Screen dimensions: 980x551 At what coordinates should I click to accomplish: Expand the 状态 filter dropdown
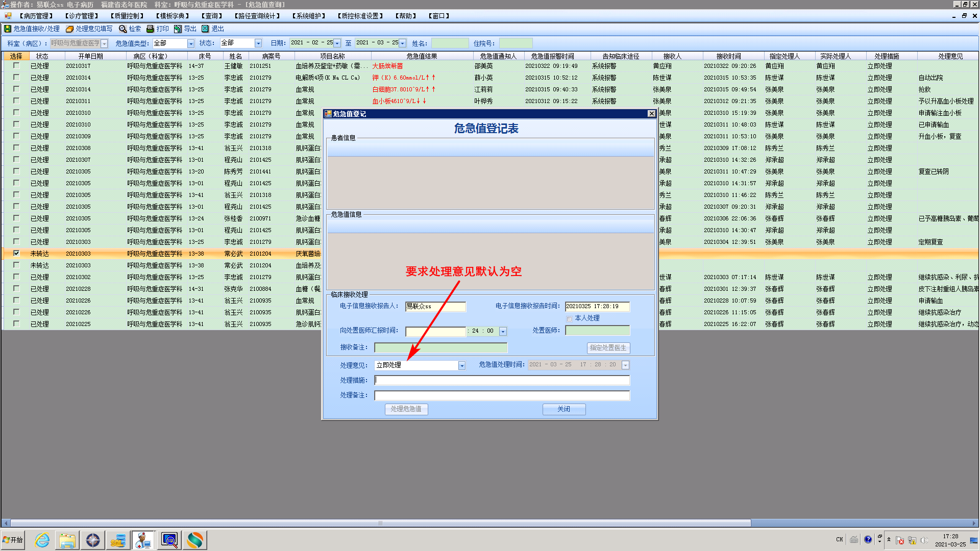pos(258,43)
